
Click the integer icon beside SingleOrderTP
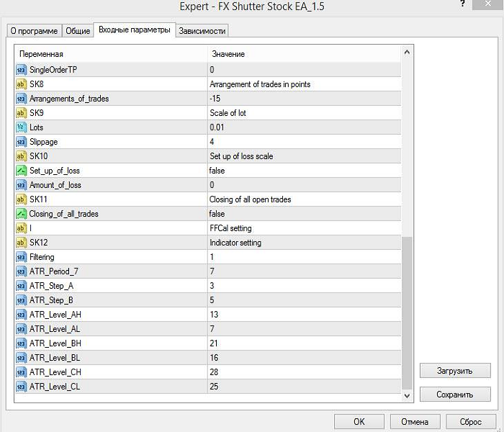tap(21, 70)
